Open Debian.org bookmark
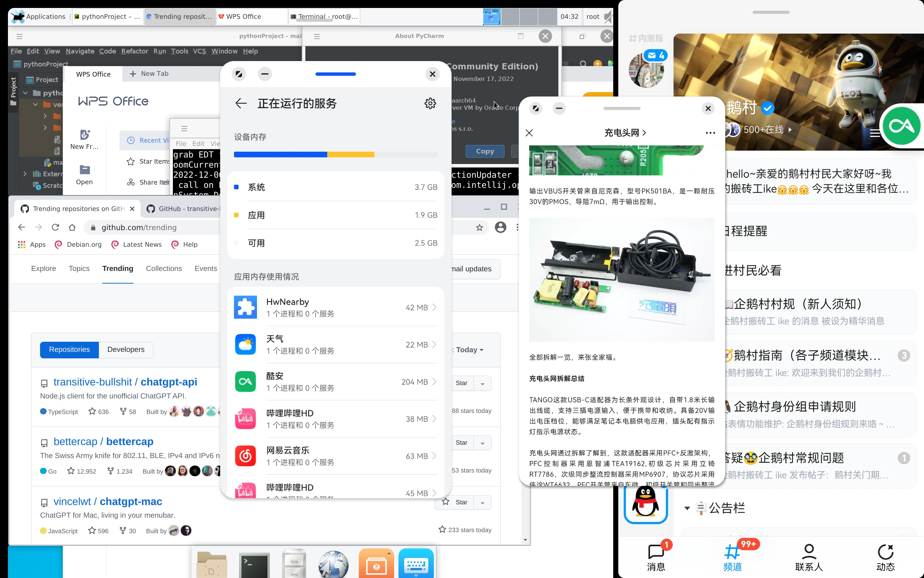 [78, 244]
